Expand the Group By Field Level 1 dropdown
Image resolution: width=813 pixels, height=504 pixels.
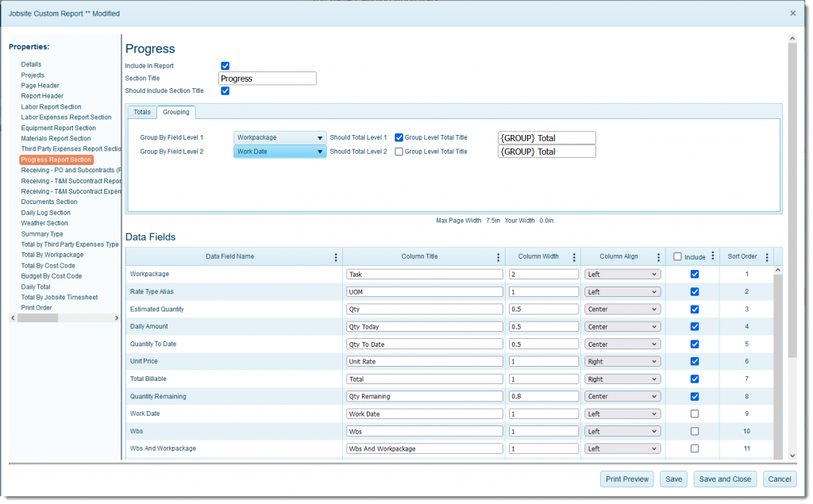279,137
